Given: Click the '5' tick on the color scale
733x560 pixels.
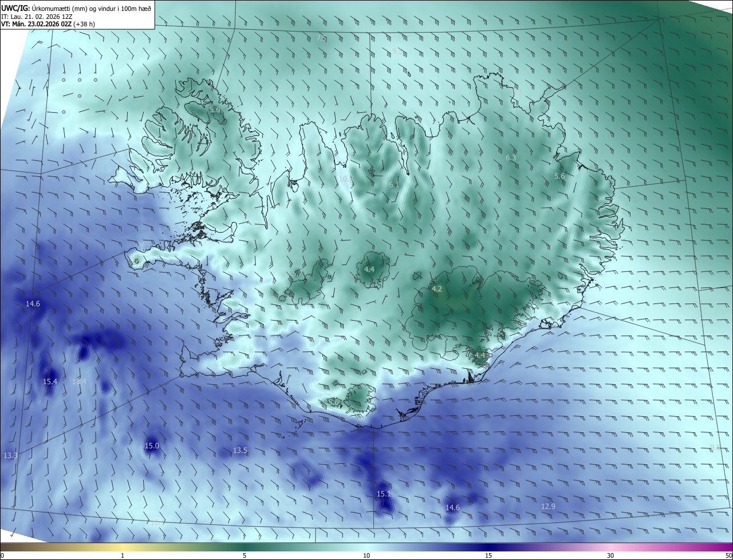Looking at the screenshot, I should click(x=245, y=556).
